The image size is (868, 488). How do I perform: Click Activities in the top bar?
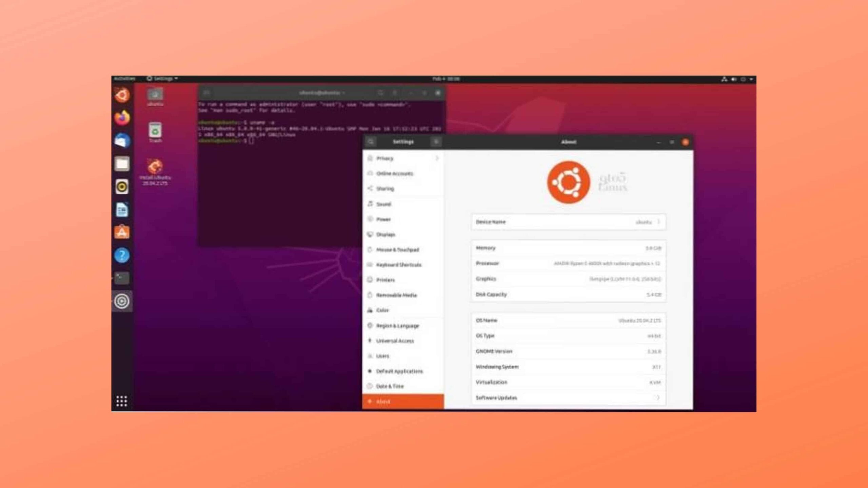(x=124, y=79)
